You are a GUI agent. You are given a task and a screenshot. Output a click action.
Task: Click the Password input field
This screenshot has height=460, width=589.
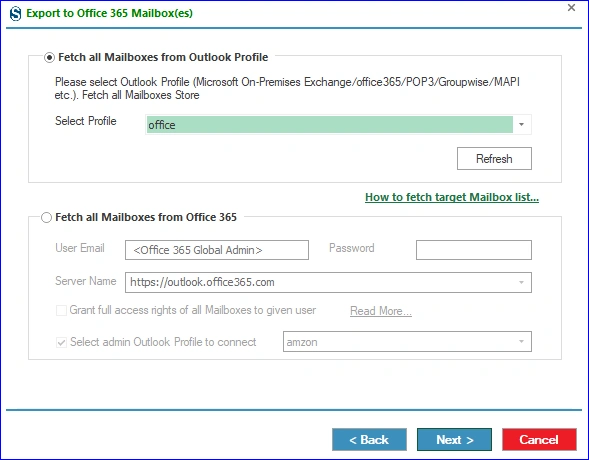click(x=474, y=250)
